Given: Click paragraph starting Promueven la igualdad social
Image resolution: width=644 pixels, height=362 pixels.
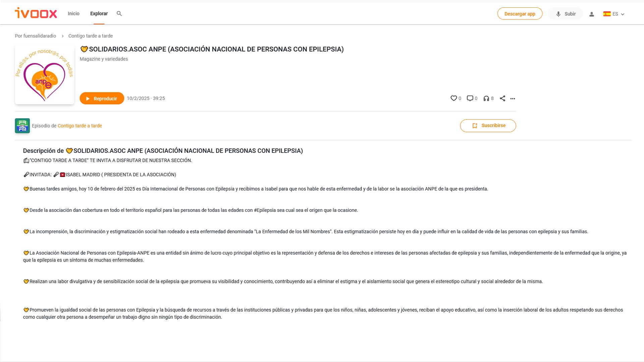Looking at the screenshot, I should [x=323, y=313].
